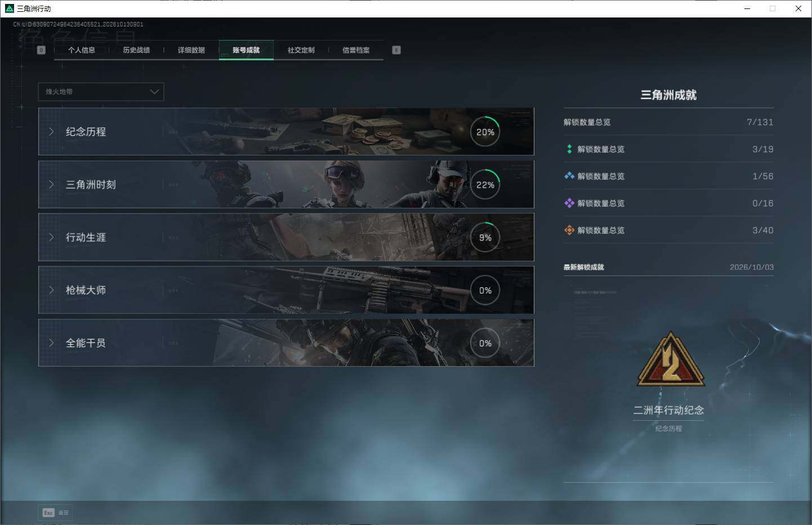The height and width of the screenshot is (525, 812).
Task: Click the 最新解锁成就 label
Action: click(x=584, y=267)
